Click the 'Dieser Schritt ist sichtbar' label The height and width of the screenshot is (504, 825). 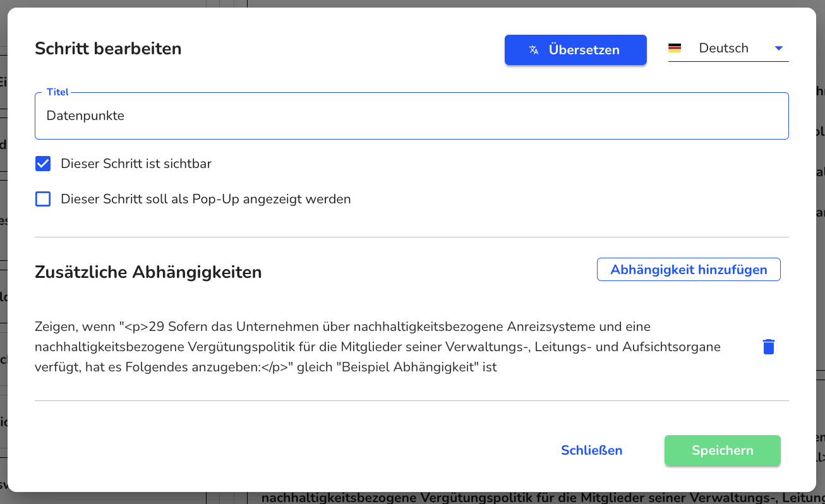(136, 164)
